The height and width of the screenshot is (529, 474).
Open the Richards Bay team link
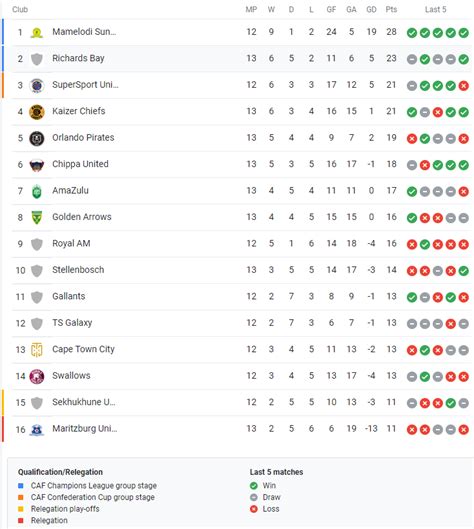point(78,58)
